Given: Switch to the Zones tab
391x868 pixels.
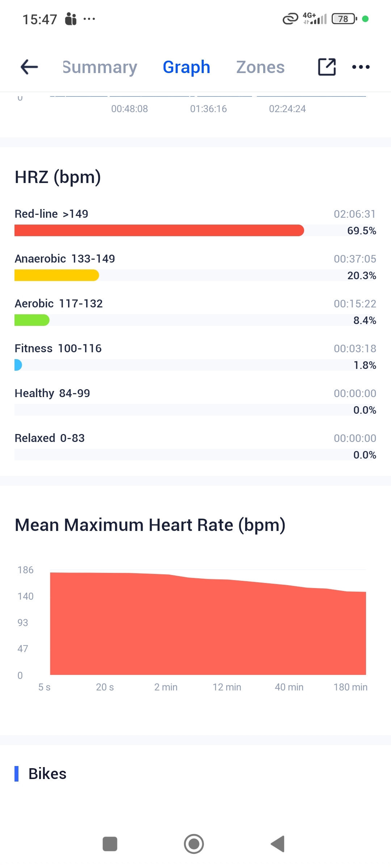Looking at the screenshot, I should tap(260, 67).
